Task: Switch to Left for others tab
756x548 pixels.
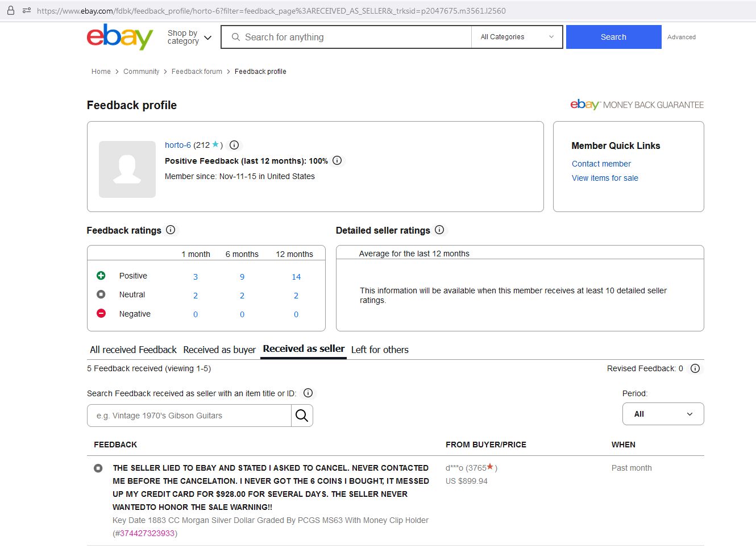Action: coord(380,350)
